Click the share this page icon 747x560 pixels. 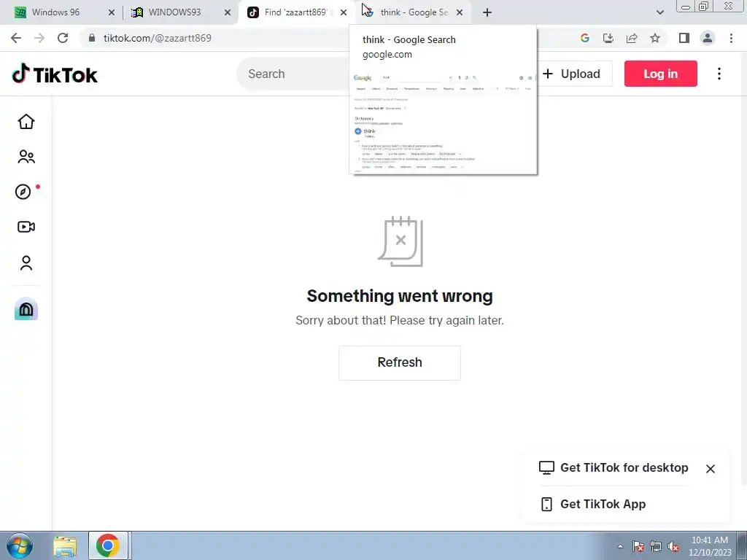632,38
